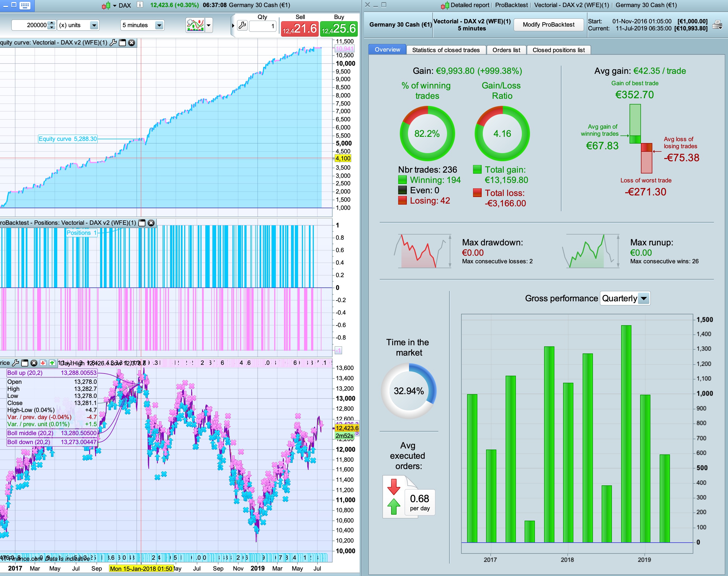Viewport: 728px width, 576px height.
Task: Switch to Statistics of closed trades tab
Action: click(x=446, y=50)
